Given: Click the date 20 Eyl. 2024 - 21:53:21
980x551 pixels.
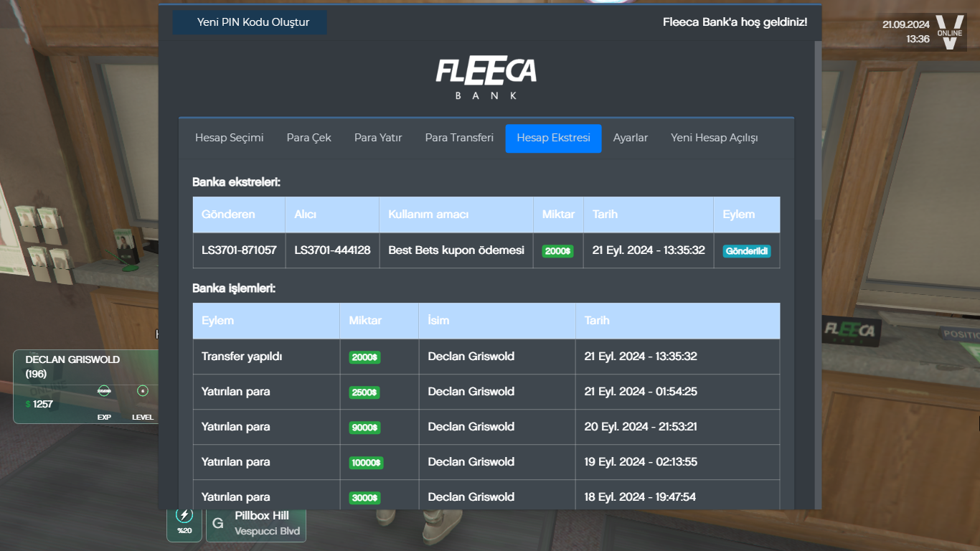Looking at the screenshot, I should coord(641,427).
